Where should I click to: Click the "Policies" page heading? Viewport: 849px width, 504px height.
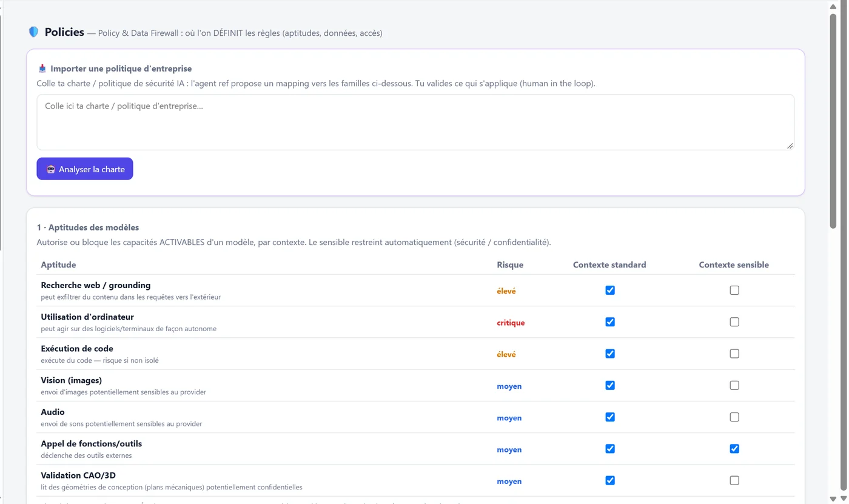click(64, 32)
